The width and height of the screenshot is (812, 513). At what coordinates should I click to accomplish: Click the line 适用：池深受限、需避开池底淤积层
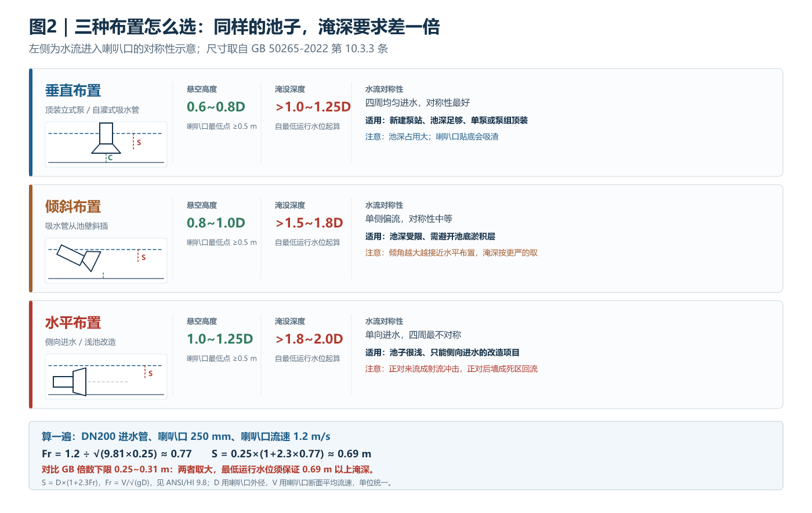coord(430,236)
